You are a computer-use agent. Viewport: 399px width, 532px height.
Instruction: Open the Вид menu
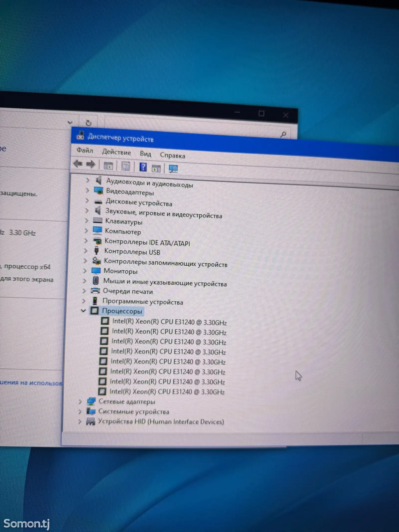145,154
